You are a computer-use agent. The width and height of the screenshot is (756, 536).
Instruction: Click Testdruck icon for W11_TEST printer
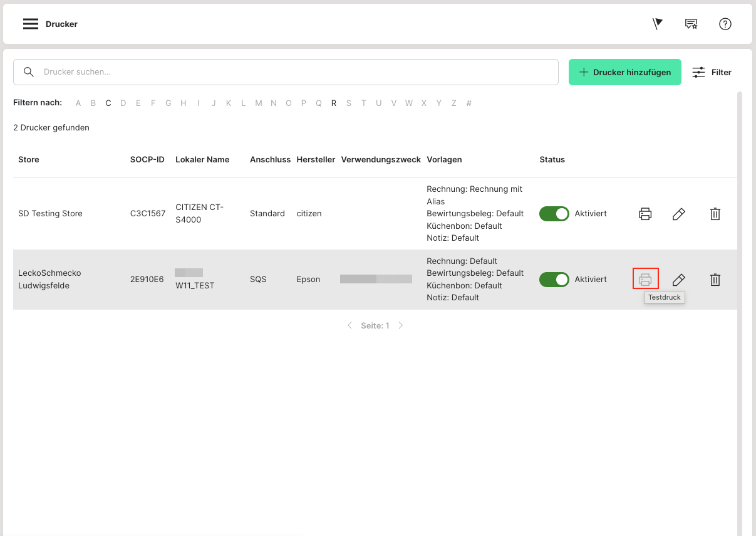pyautogui.click(x=645, y=280)
